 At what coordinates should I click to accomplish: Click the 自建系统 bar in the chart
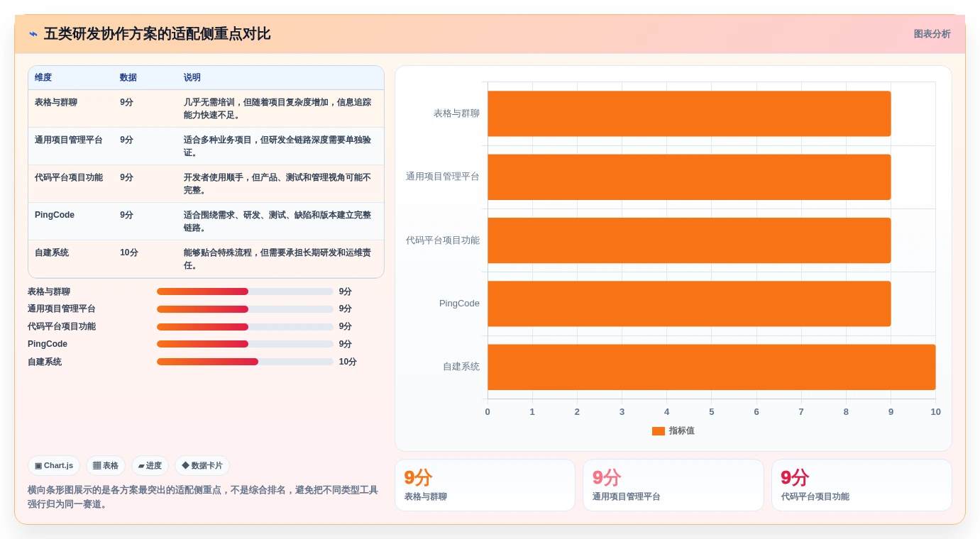pyautogui.click(x=712, y=367)
